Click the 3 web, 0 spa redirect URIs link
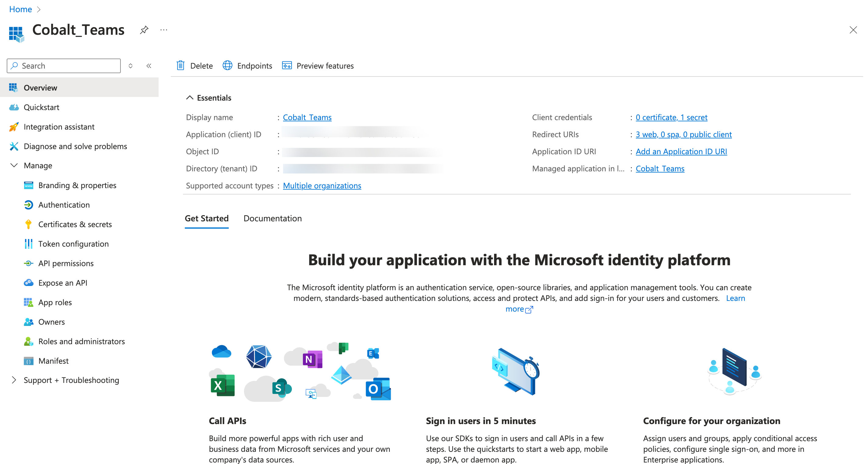Image resolution: width=868 pixels, height=464 pixels. (x=683, y=134)
